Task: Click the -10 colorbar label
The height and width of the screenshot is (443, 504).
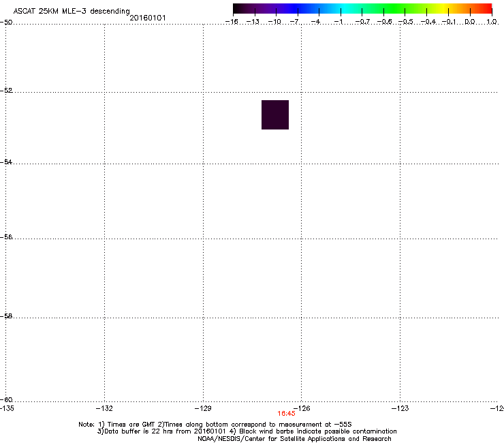Action: point(274,22)
